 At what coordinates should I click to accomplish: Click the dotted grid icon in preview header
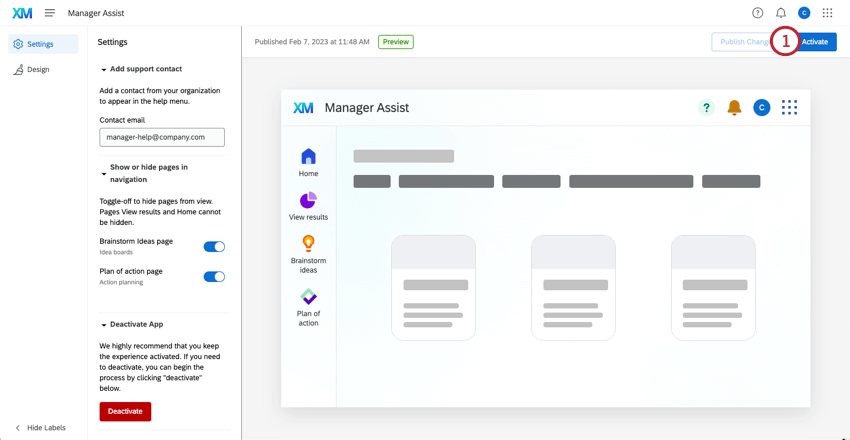point(789,108)
